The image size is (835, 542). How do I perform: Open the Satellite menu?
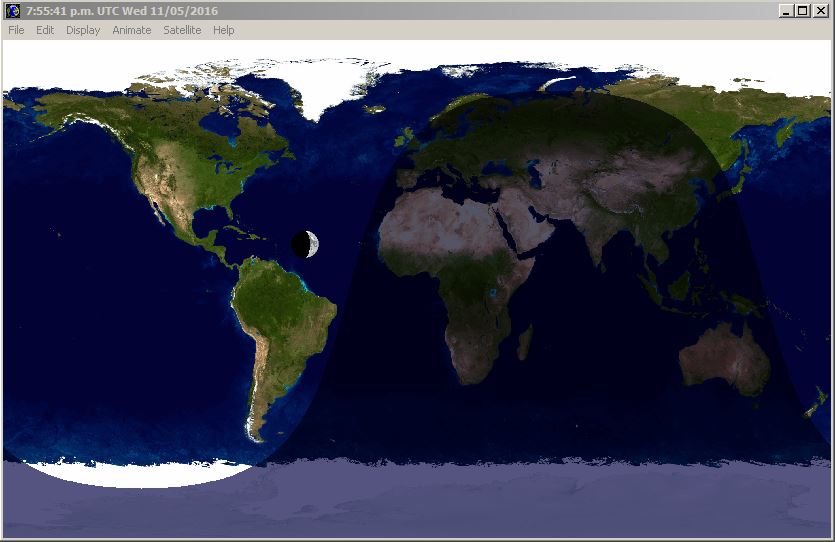tap(182, 30)
